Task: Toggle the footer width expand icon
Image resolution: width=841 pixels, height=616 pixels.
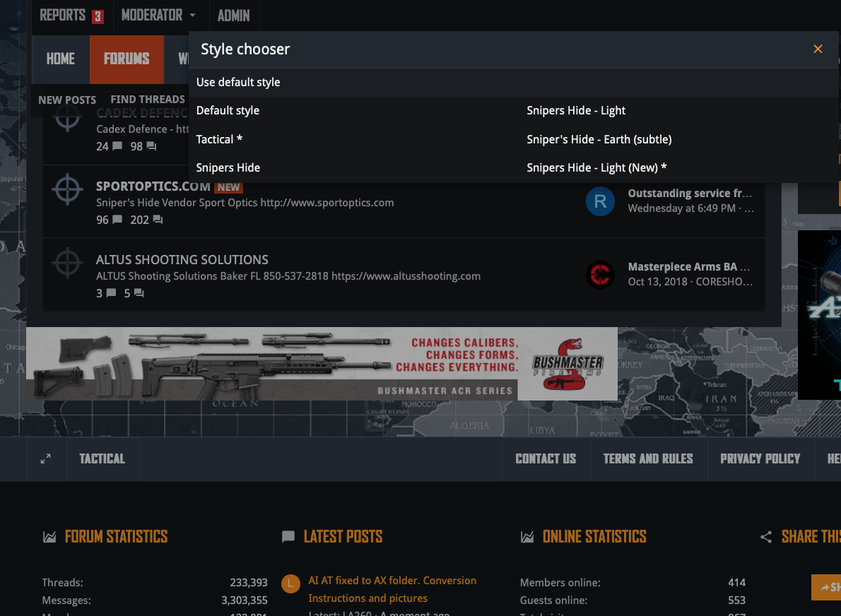Action: (46, 459)
